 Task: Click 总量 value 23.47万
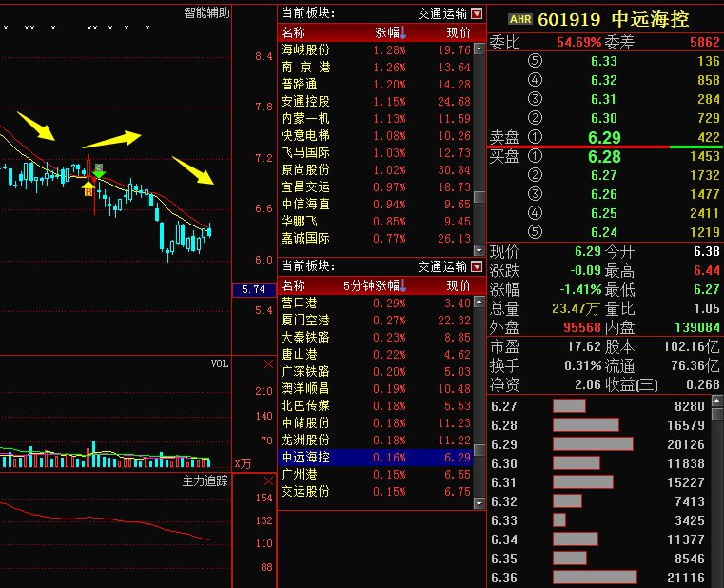[x=576, y=308]
